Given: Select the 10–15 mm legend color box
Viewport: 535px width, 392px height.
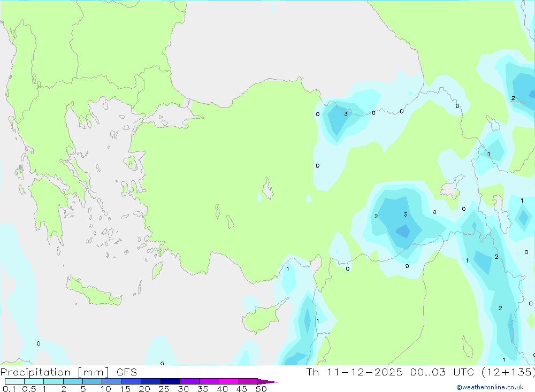Looking at the screenshot, I should click(x=112, y=381).
